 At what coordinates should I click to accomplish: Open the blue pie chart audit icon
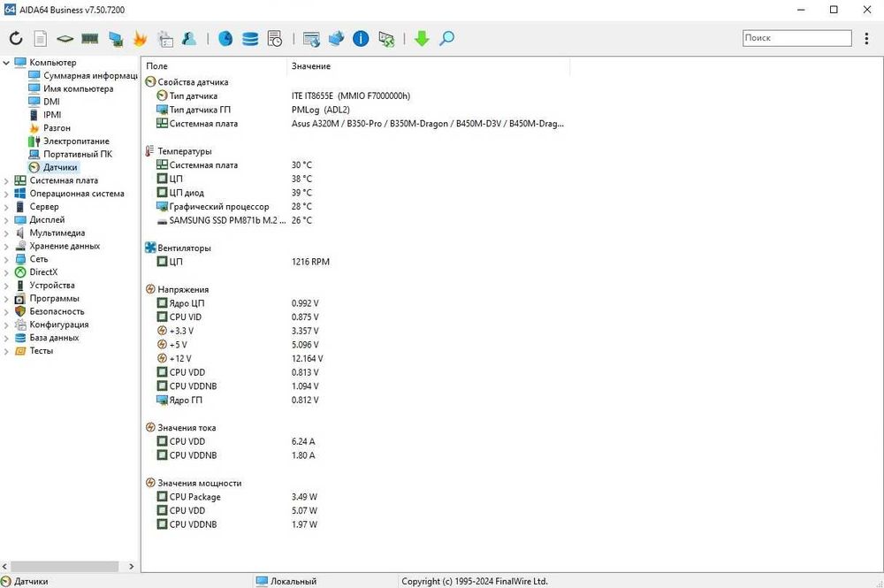(x=225, y=38)
